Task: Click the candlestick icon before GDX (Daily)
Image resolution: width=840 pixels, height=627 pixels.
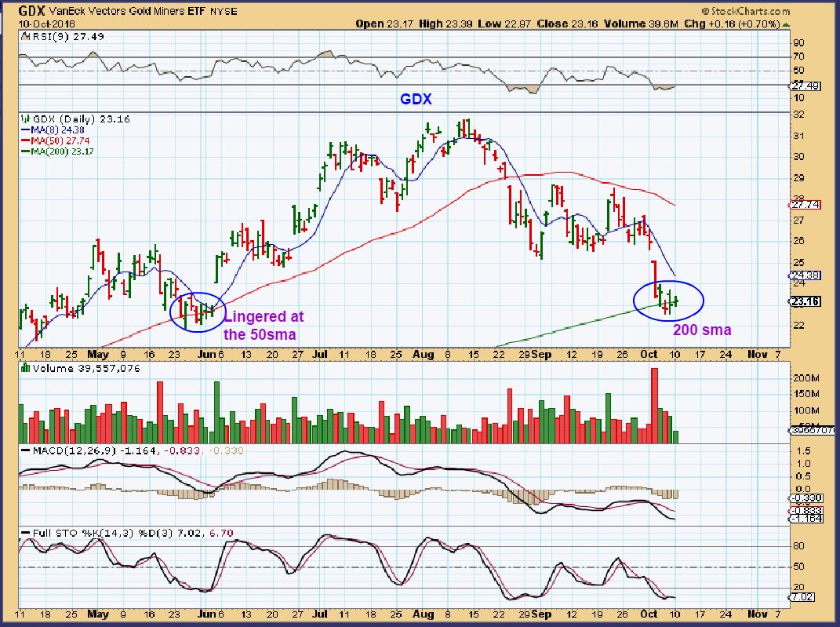Action: point(24,119)
